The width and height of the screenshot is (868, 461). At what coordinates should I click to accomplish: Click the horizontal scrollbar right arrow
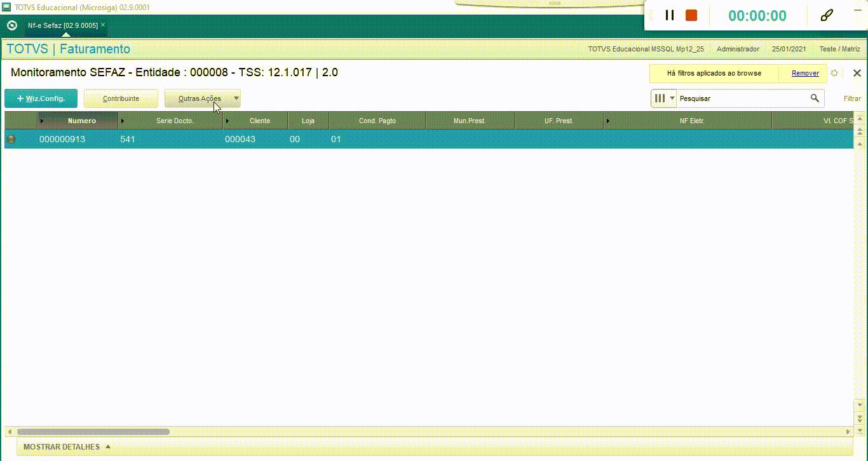848,432
